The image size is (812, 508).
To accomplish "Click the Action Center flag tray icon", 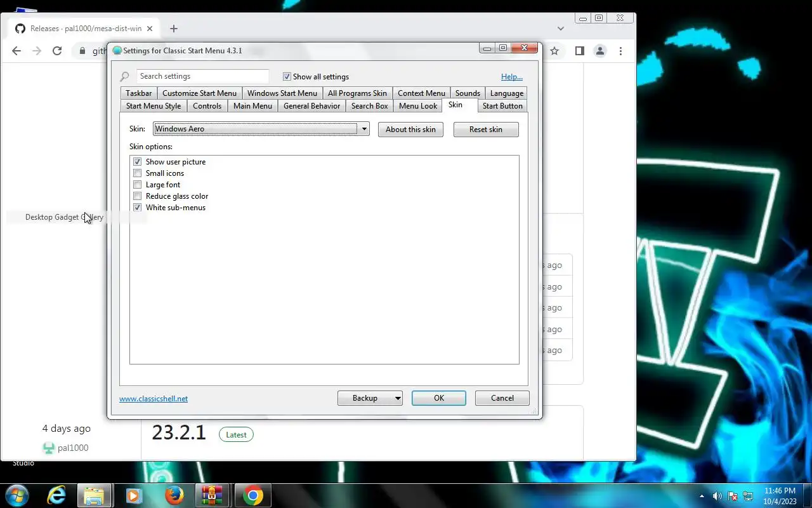I will tap(733, 496).
